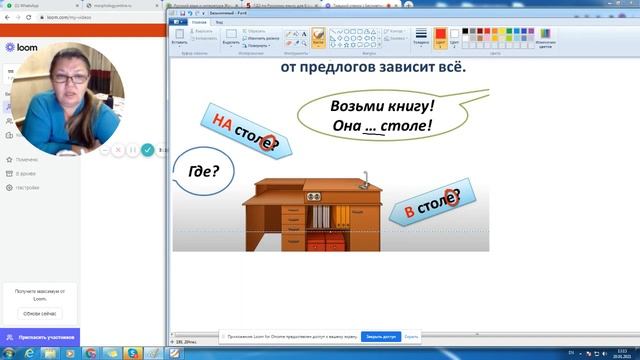Select Color 2 white swatch button
The image size is (640, 360).
pos(454,38)
